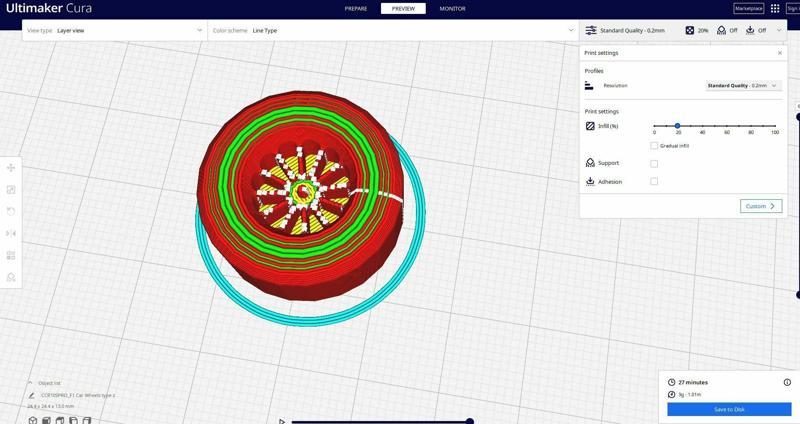
Task: Click the Custom settings button
Action: tap(761, 206)
